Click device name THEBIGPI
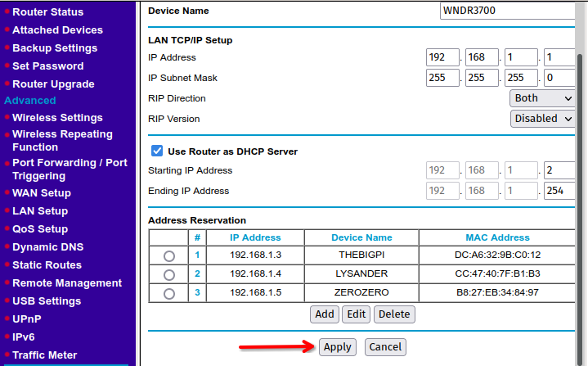 click(361, 255)
